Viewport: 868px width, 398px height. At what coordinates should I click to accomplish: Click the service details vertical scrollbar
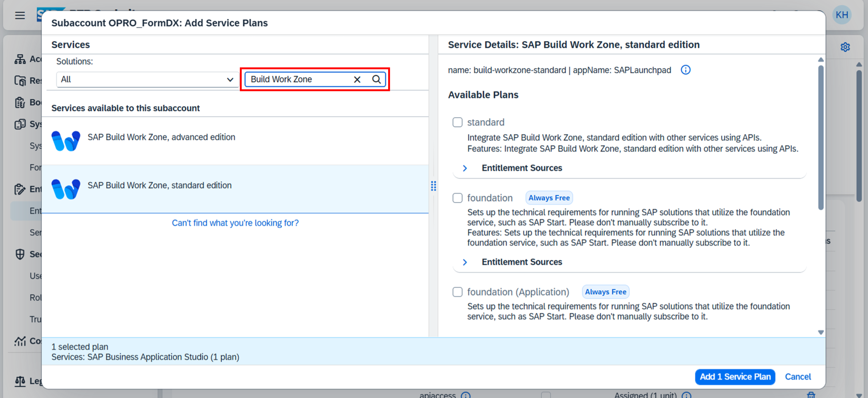[820, 137]
